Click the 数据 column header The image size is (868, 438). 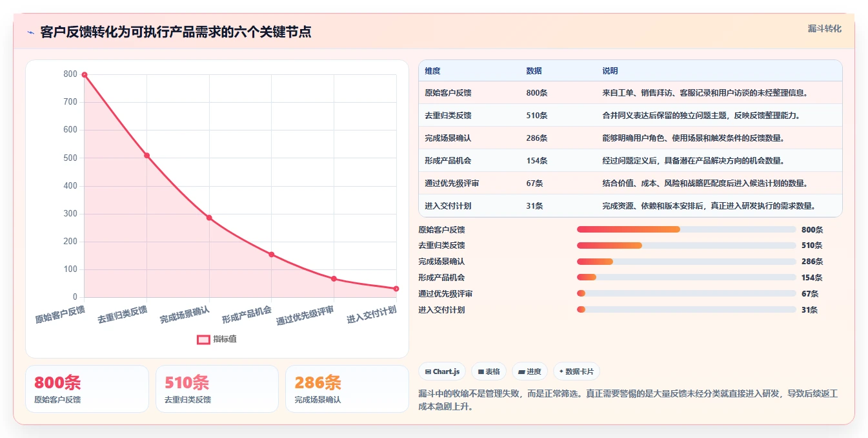coord(534,70)
